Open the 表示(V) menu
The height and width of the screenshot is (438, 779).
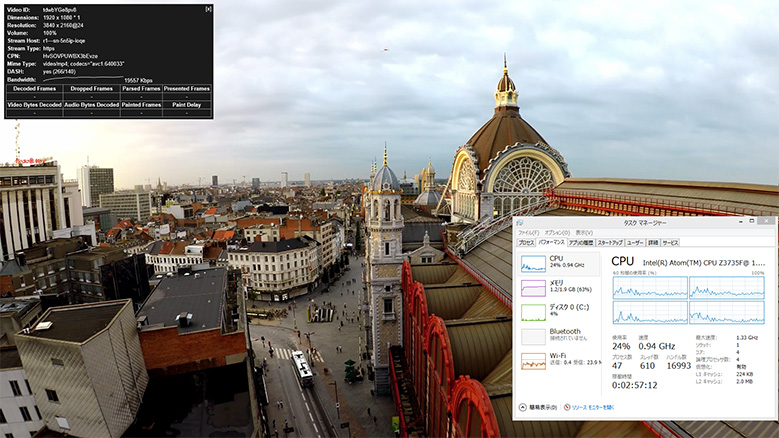(583, 233)
